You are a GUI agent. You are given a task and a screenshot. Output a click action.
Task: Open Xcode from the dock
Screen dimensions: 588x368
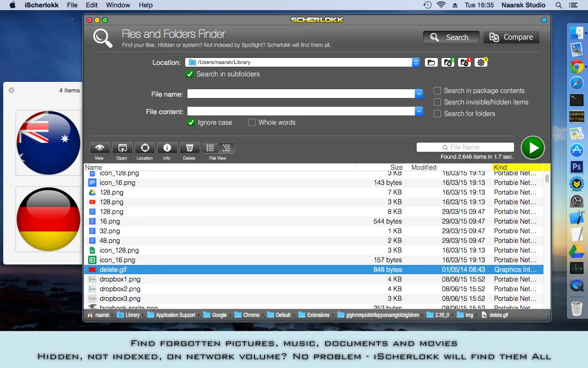(x=577, y=218)
